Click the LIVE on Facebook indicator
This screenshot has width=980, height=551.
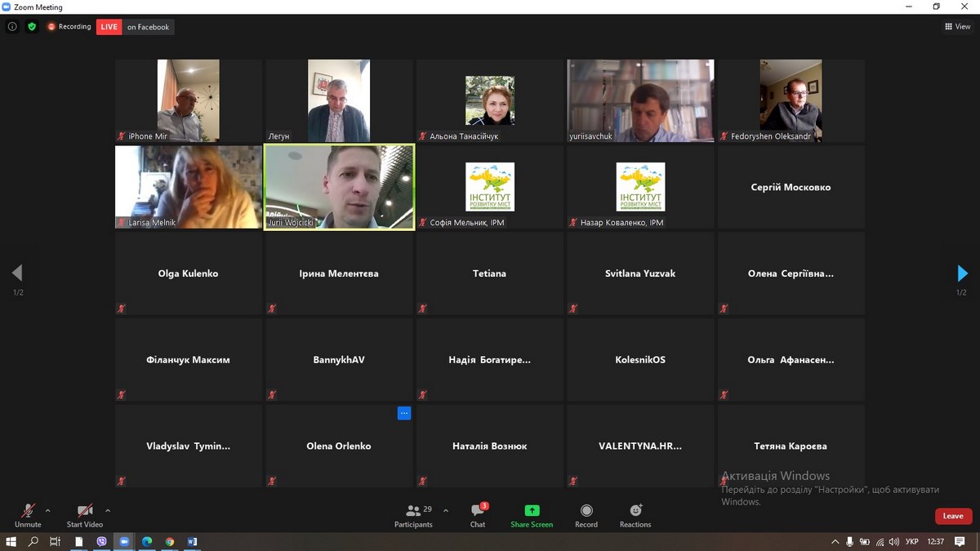(x=136, y=27)
